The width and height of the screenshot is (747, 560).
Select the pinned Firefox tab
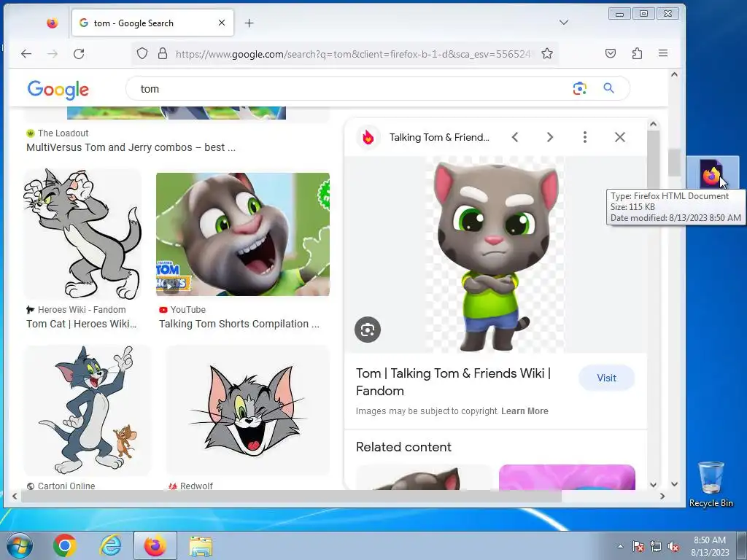coord(53,23)
